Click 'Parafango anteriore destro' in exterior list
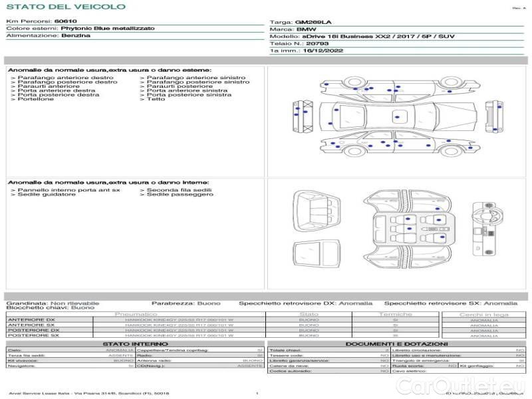The width and height of the screenshot is (532, 399). pos(65,78)
